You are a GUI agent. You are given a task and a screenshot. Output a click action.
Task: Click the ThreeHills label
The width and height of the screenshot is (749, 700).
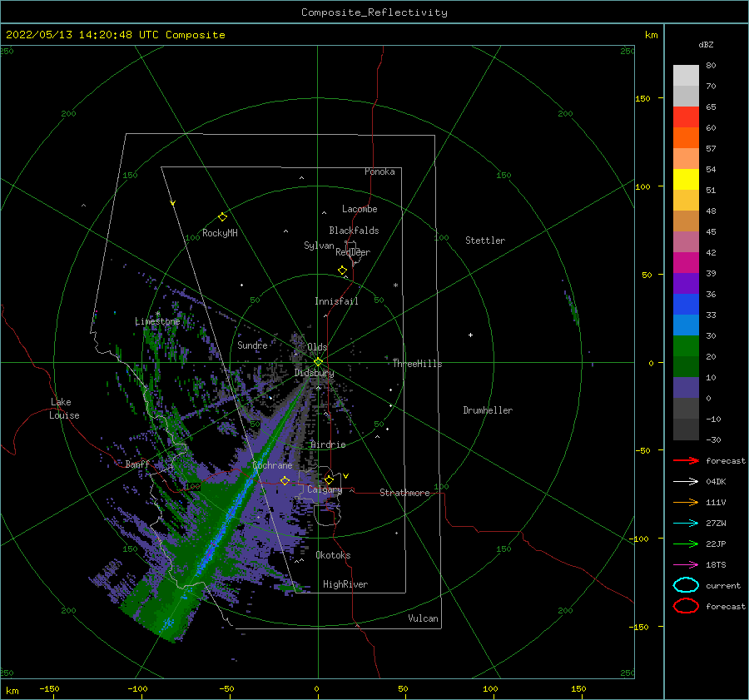(418, 364)
